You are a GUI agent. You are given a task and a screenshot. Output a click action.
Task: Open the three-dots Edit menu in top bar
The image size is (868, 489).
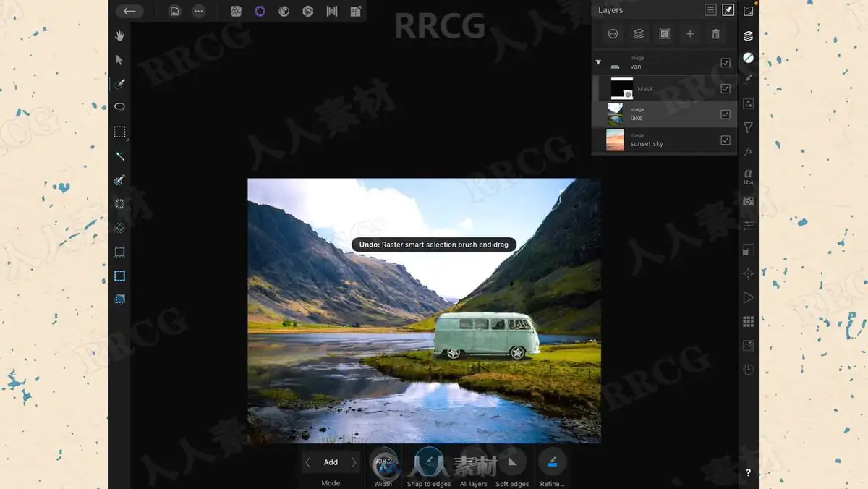pos(198,11)
